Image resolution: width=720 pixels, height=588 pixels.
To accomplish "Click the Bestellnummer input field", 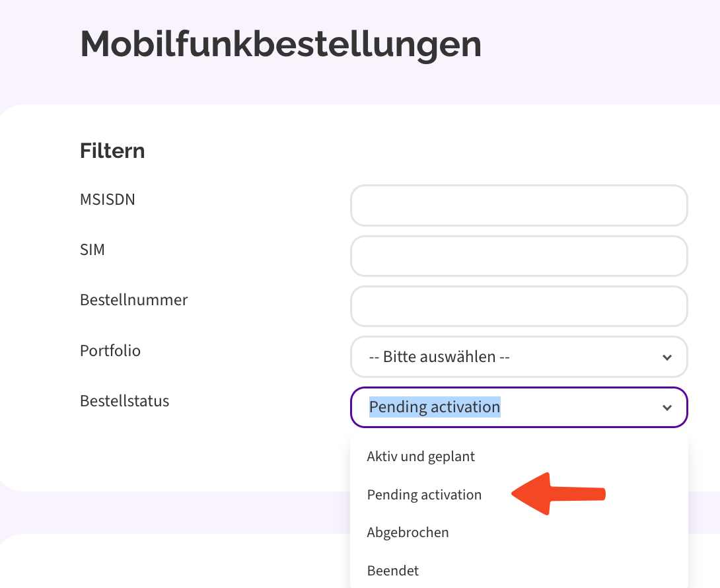I will (x=519, y=306).
